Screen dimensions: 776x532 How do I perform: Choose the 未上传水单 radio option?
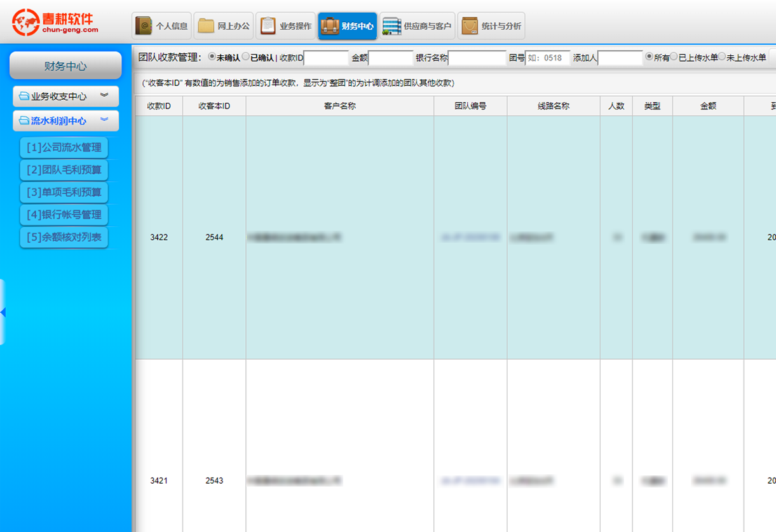point(722,57)
